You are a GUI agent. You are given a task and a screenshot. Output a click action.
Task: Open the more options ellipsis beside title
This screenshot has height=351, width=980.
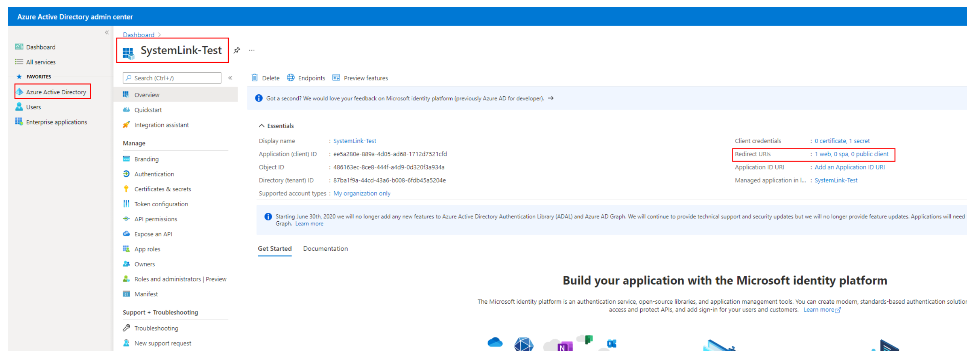point(252,50)
